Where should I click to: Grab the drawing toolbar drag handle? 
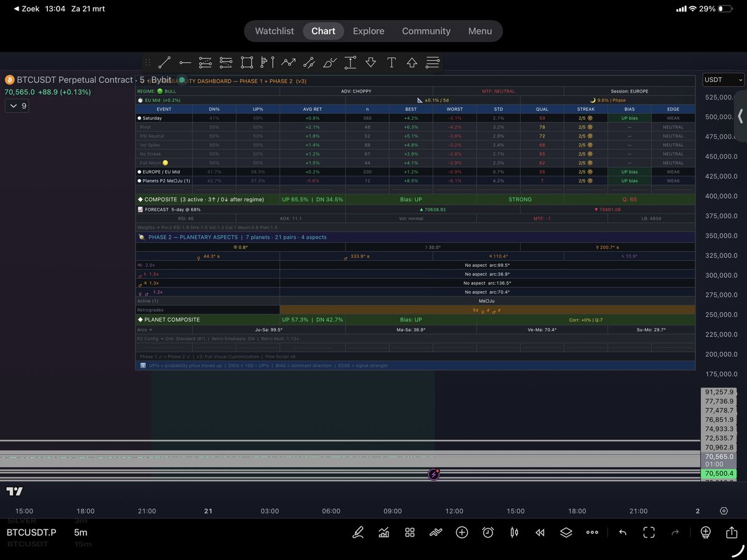tap(148, 62)
